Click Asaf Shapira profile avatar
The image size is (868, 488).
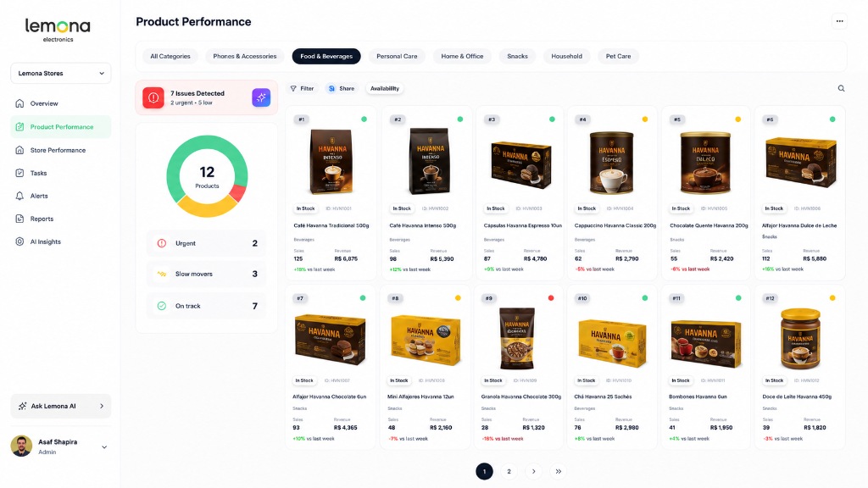click(x=21, y=446)
